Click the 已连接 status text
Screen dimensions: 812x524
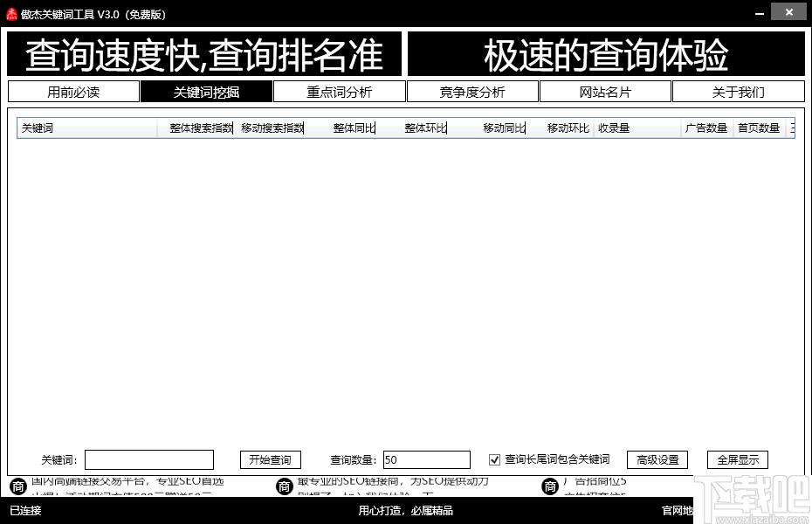click(25, 511)
